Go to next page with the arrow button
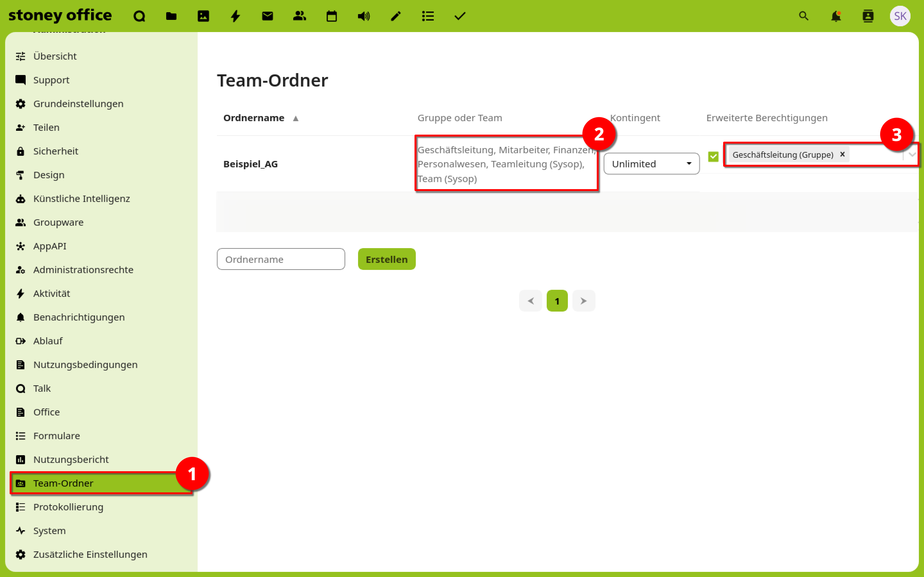924x577 pixels. [x=583, y=301]
